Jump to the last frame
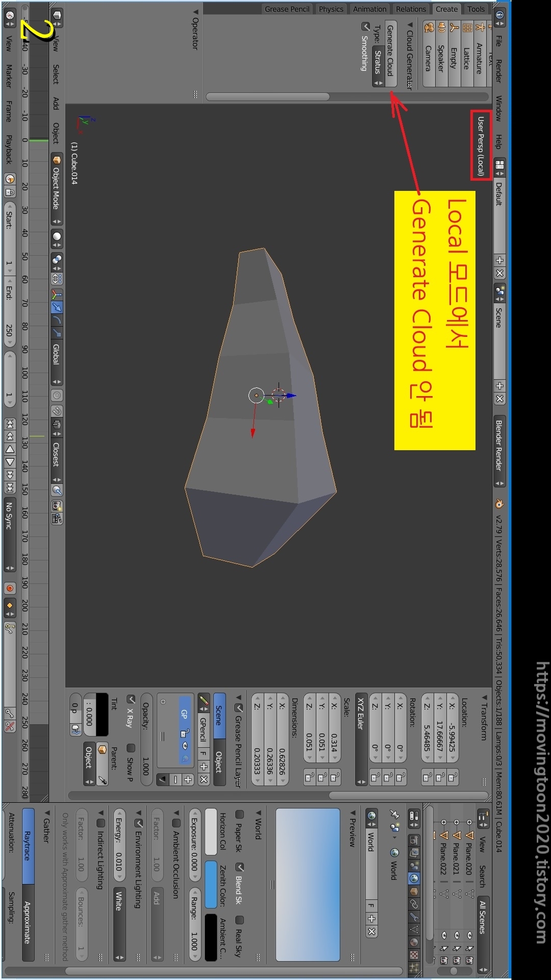This screenshot has height=980, width=551. click(x=9, y=487)
